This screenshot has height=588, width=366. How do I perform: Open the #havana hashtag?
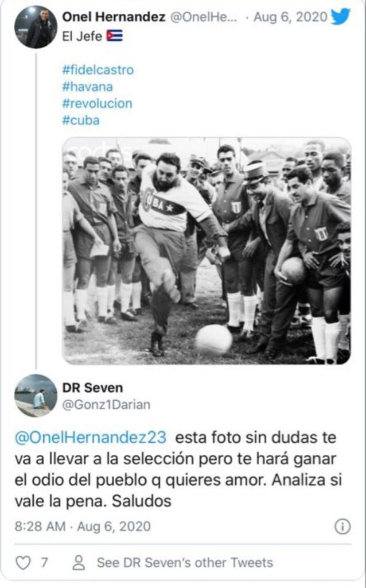pos(88,87)
